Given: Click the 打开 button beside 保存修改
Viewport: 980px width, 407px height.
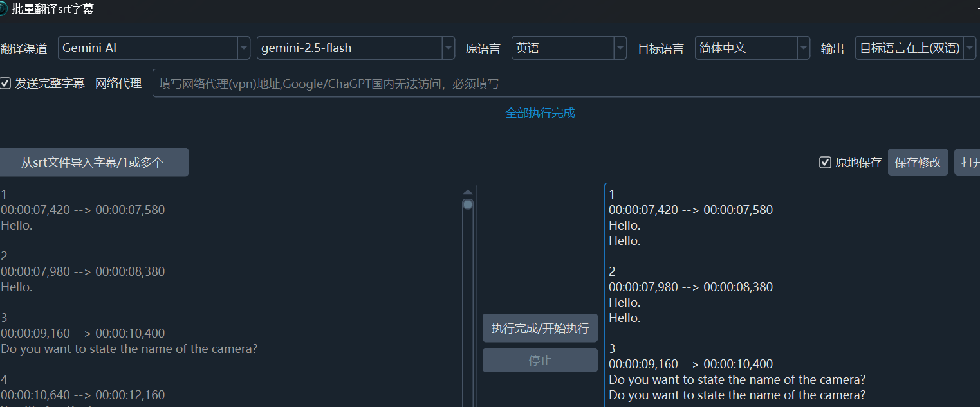Looking at the screenshot, I should pos(968,163).
